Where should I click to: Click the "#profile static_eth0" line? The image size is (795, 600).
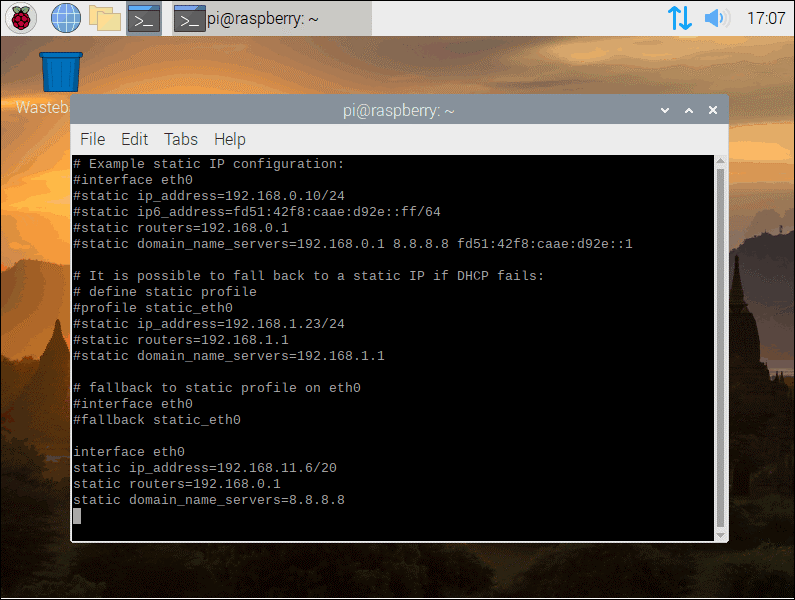click(x=153, y=308)
